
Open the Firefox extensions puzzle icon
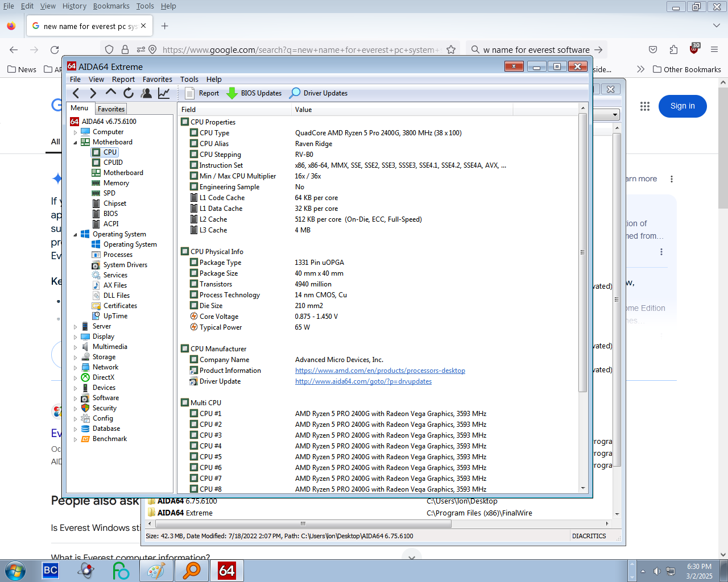tap(673, 50)
